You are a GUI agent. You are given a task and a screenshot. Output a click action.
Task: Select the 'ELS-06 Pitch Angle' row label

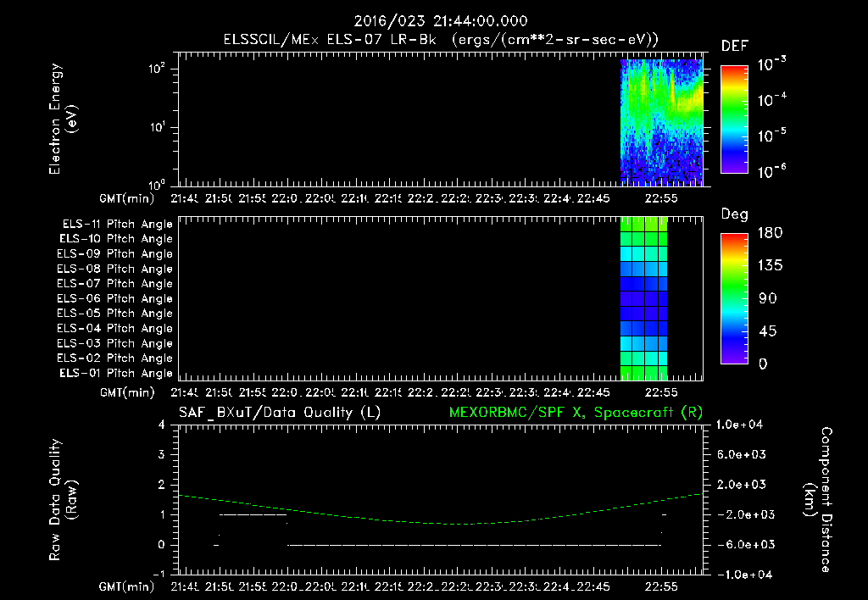(114, 299)
